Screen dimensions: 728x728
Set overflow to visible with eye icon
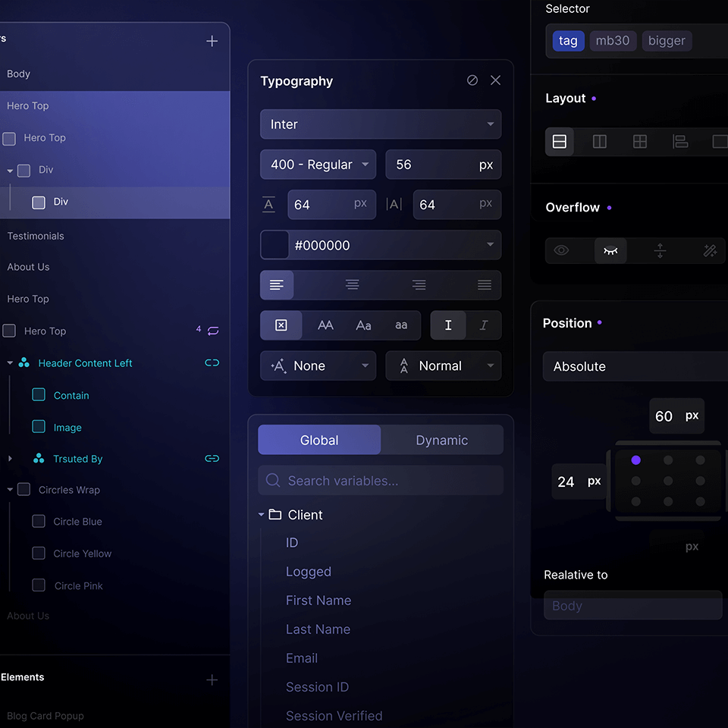click(561, 251)
